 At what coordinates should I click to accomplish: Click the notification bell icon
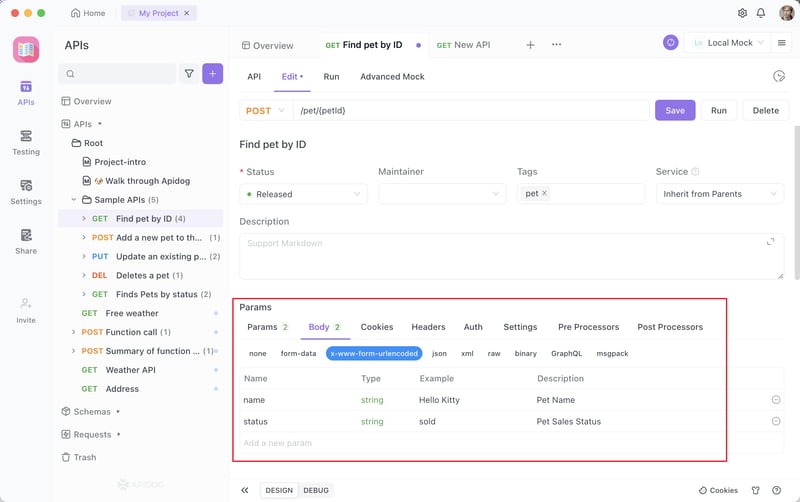click(x=761, y=13)
